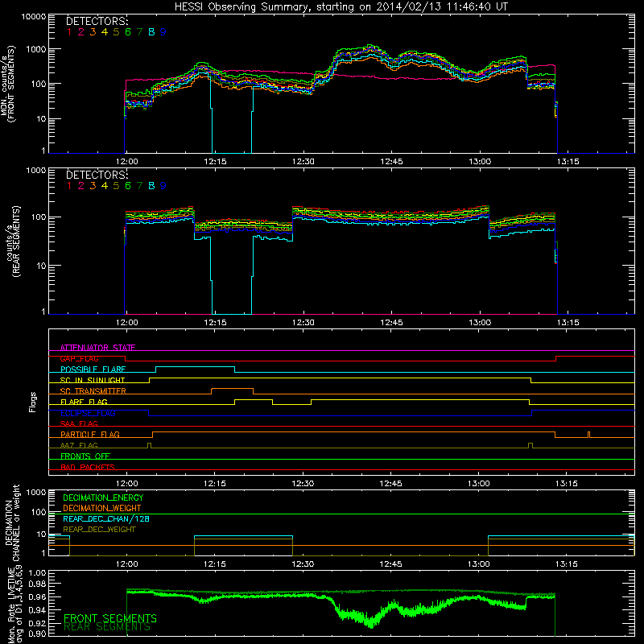Click the 0.98 tick on livetime axis
Viewport: 644px width, 644px height.
pyautogui.click(x=37, y=584)
